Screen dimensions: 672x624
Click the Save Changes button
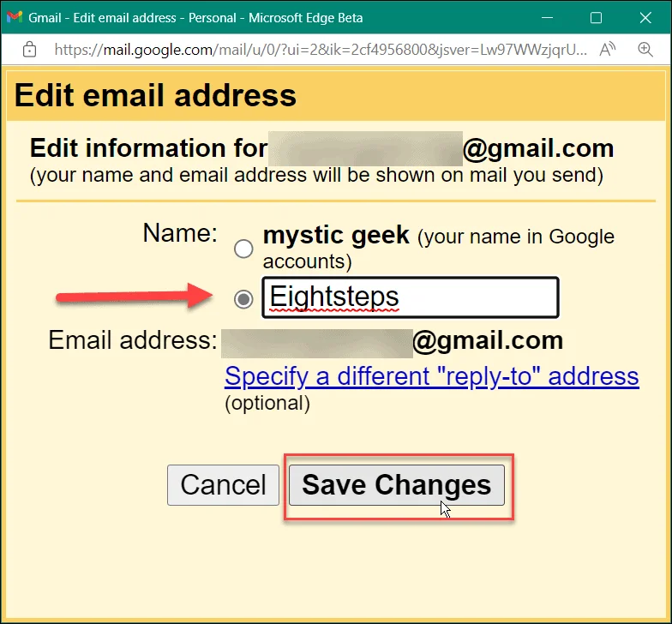point(396,485)
